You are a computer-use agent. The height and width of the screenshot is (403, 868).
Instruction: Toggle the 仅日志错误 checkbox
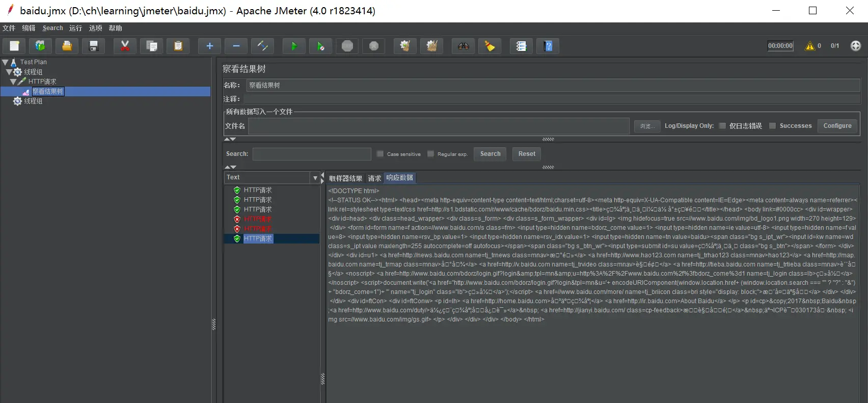(x=722, y=126)
